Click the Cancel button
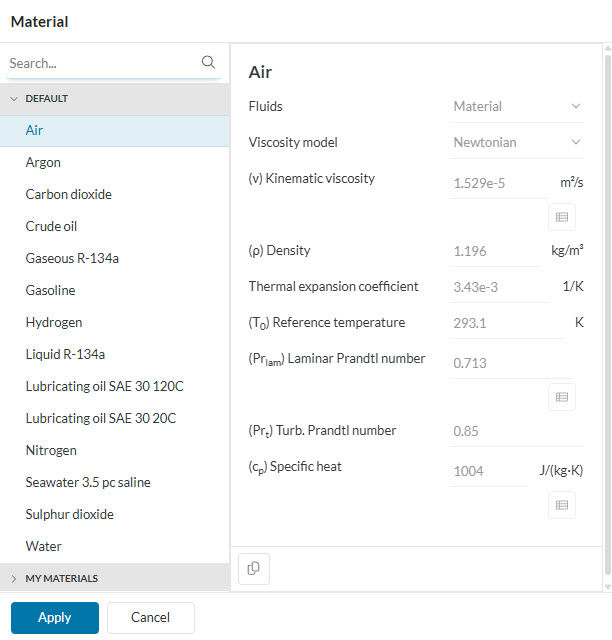 click(150, 617)
